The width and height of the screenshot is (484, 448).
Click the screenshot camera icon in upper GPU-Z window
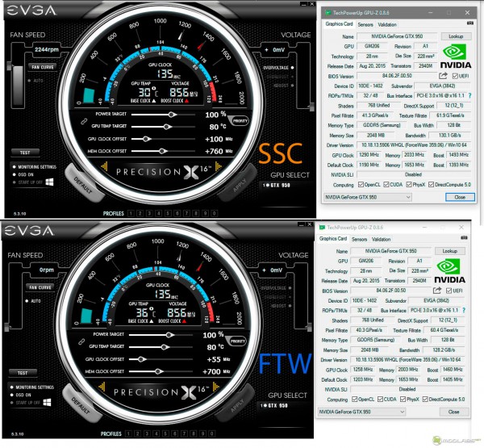point(469,23)
